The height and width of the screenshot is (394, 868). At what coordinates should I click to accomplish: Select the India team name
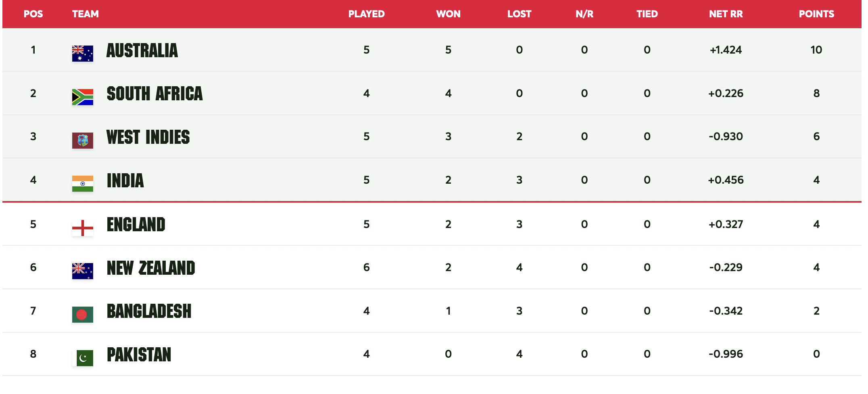click(125, 180)
